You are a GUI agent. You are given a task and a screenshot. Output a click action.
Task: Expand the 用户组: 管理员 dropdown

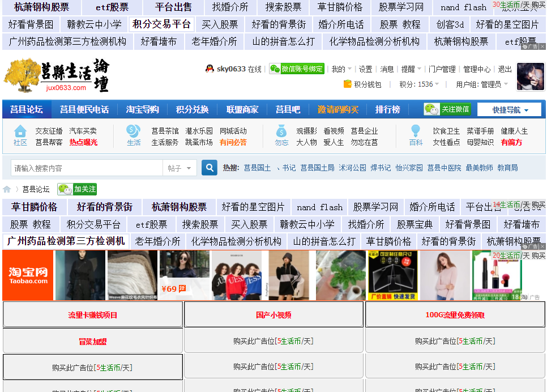tap(482, 84)
